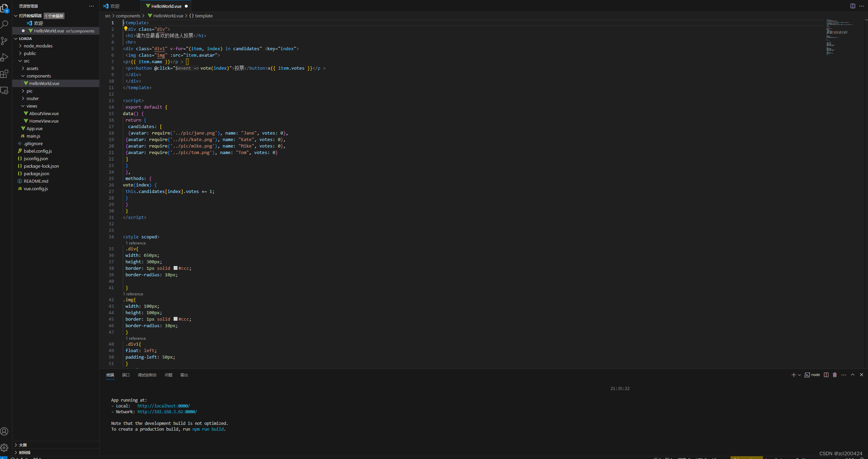Image resolution: width=868 pixels, height=459 pixels.
Task: Open the Run and Debug view
Action: 4,57
